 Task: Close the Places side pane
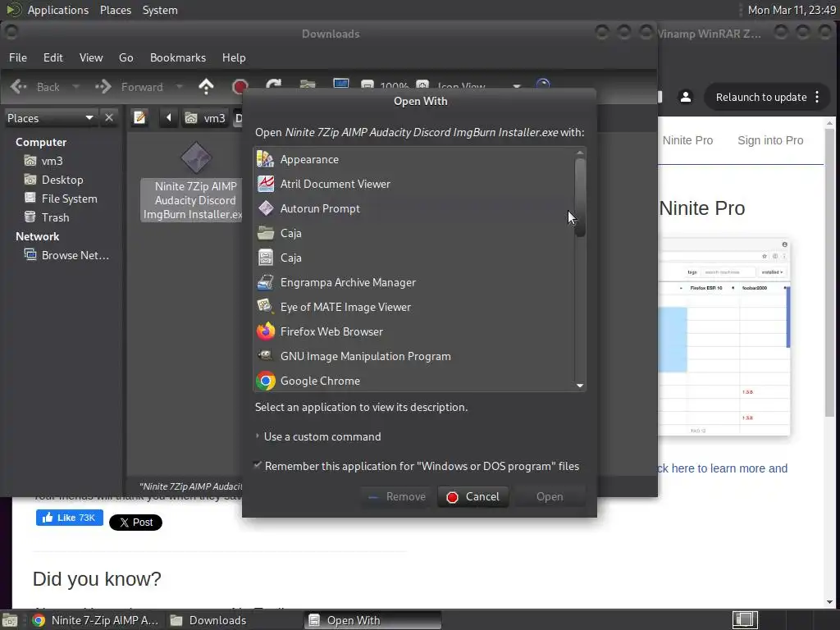(x=109, y=117)
